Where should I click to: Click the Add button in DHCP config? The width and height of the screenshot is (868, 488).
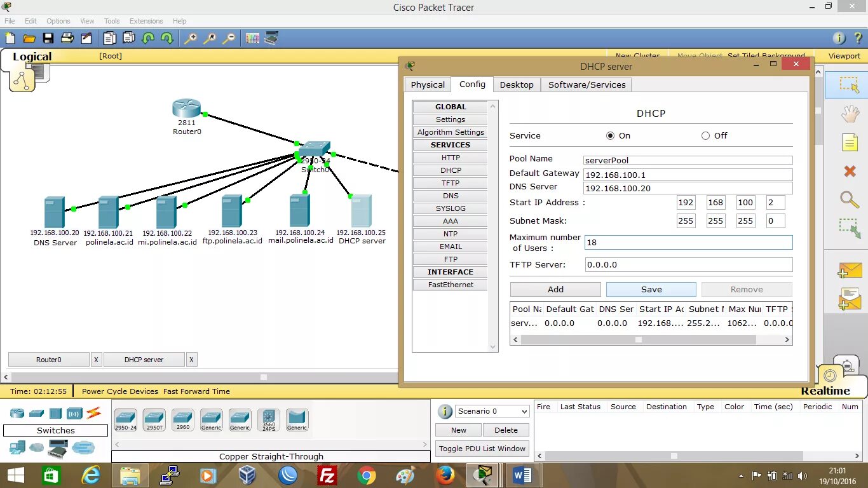tap(555, 289)
